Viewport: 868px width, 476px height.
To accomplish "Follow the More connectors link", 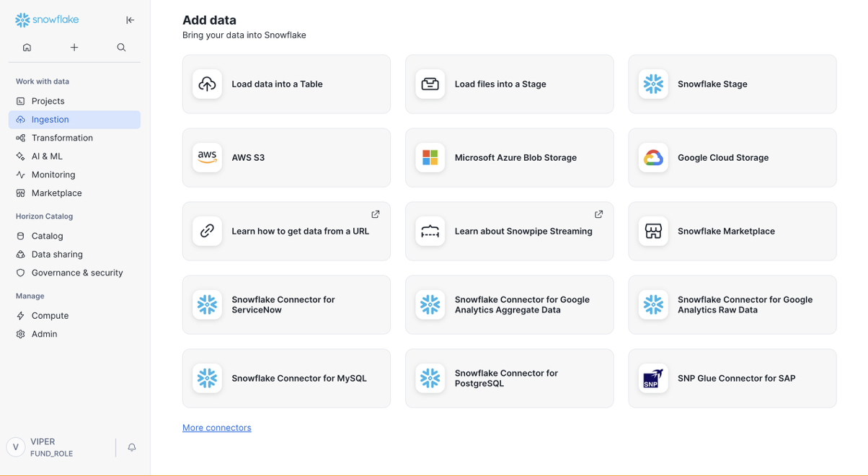I will [x=217, y=428].
